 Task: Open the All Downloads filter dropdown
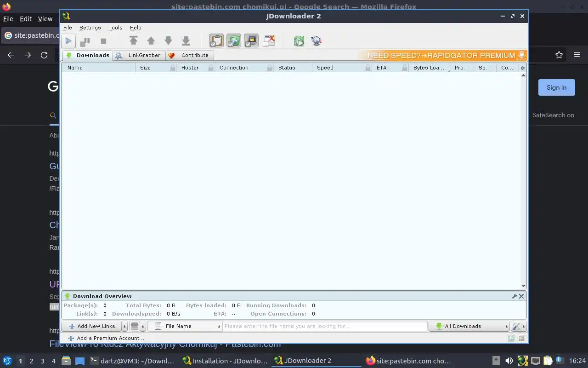pyautogui.click(x=469, y=326)
